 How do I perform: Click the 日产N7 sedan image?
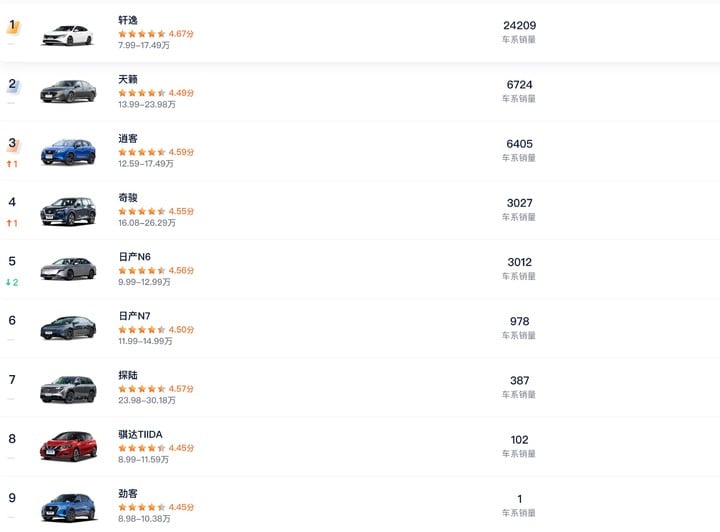click(x=68, y=328)
